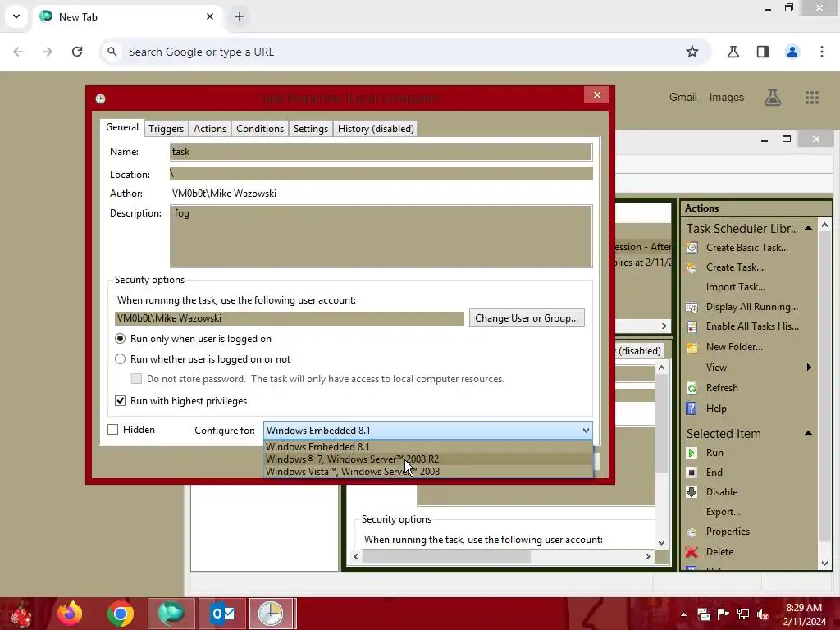Click the red Delete X icon

click(692, 552)
